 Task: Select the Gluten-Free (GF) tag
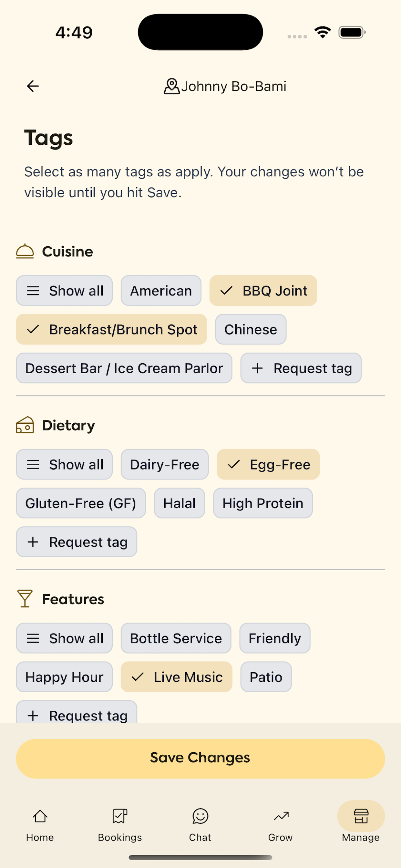(81, 503)
